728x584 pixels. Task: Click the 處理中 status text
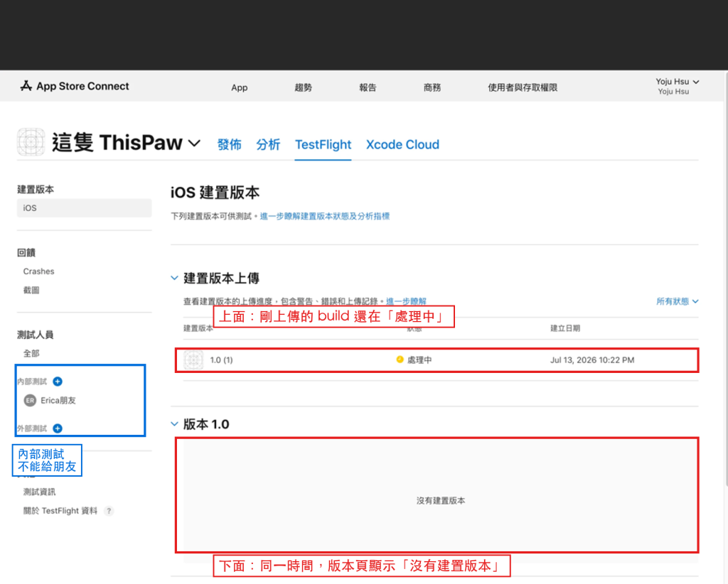[x=419, y=360]
